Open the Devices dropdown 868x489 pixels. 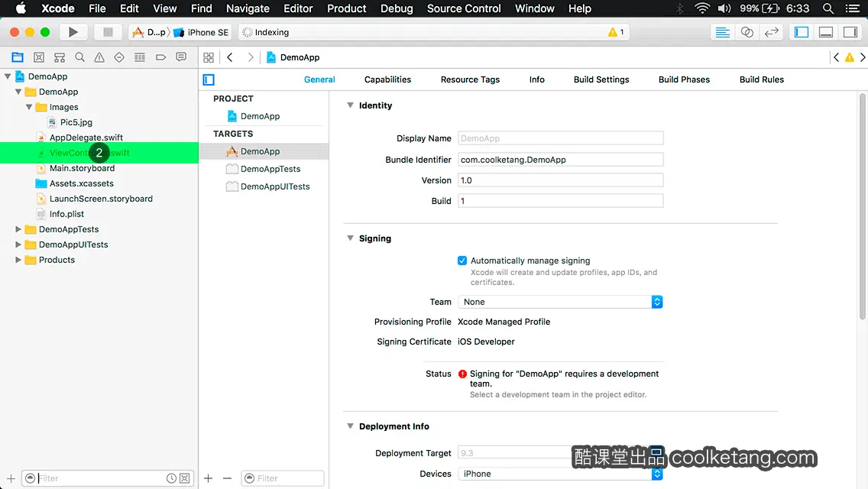pyautogui.click(x=560, y=474)
